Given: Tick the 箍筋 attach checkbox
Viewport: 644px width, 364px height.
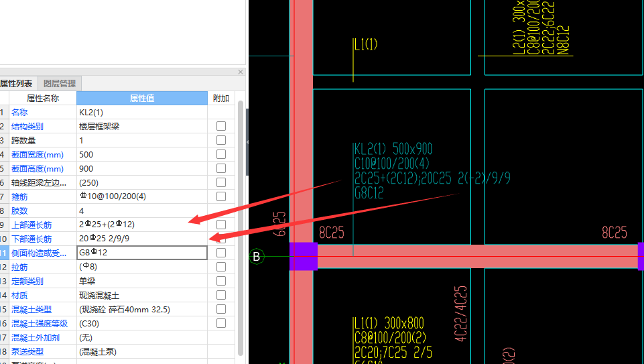Looking at the screenshot, I should (221, 196).
